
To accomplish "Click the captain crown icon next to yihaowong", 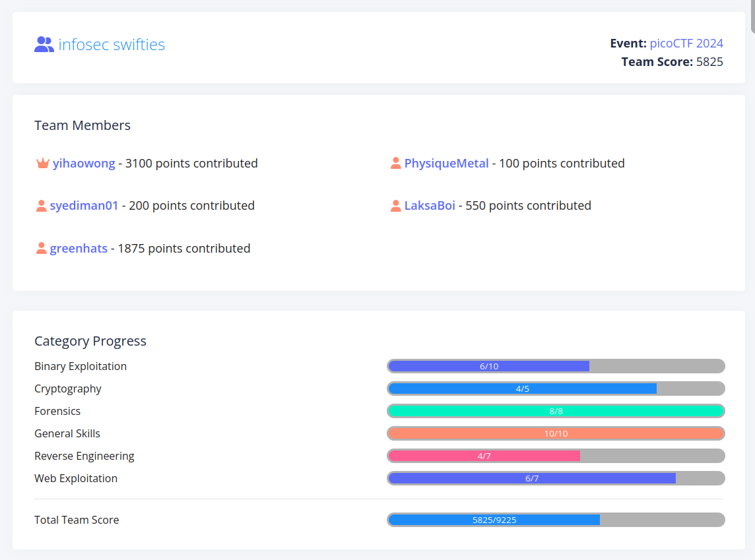I will pos(43,163).
